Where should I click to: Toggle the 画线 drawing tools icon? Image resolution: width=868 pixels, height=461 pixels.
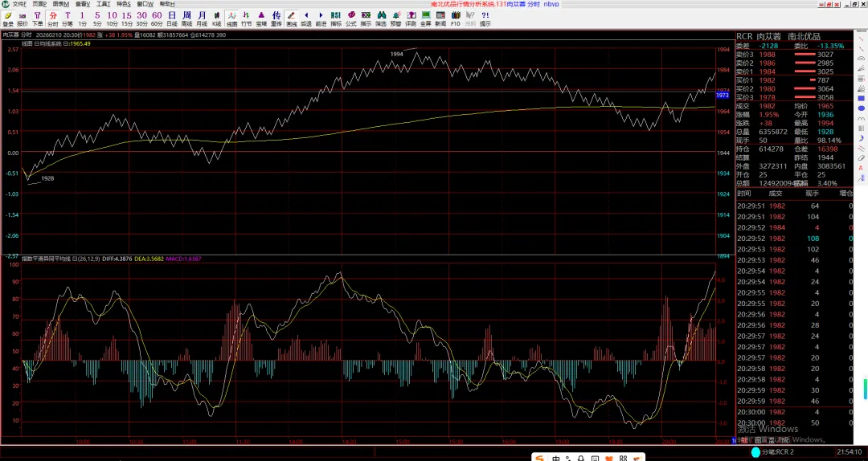292,18
